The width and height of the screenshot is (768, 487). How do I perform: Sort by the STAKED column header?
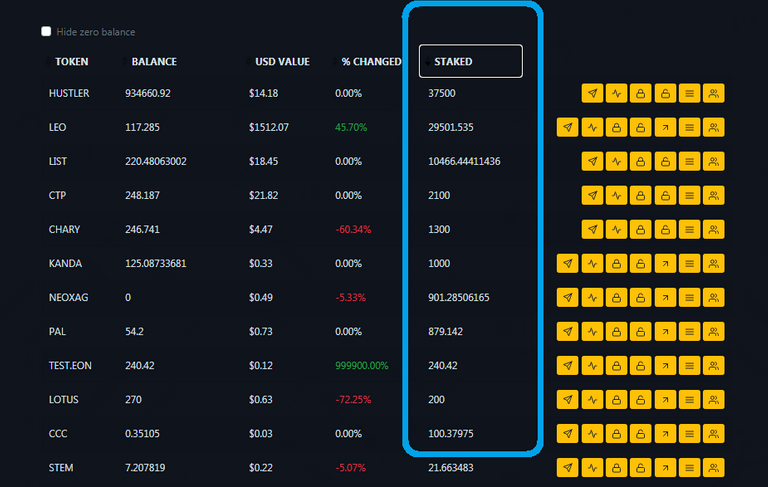click(x=471, y=61)
